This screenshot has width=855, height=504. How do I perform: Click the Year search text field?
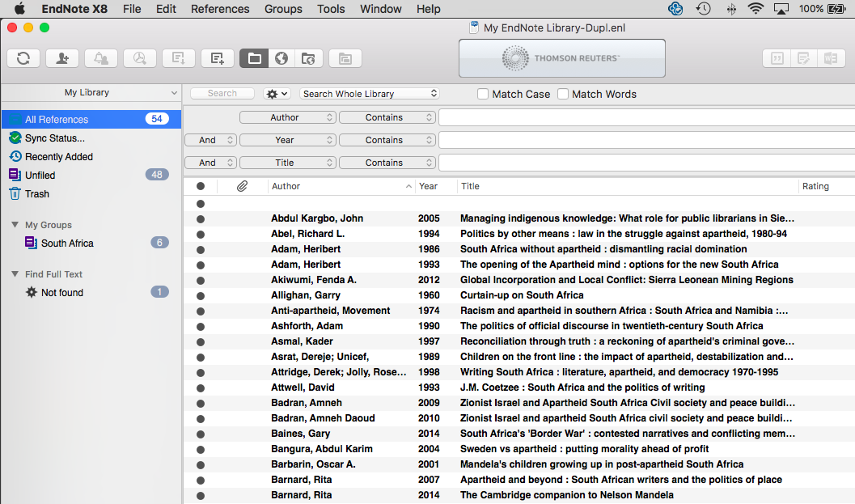(x=646, y=140)
